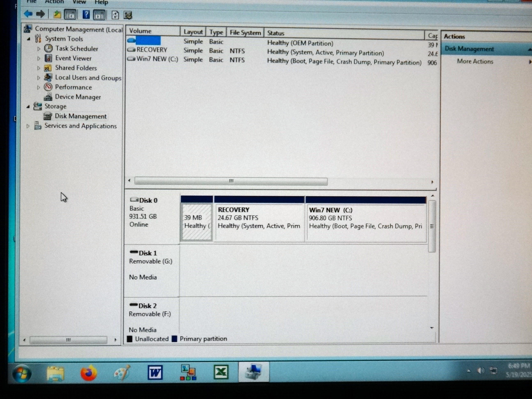Expand the Services and Applications node
Image resolution: width=532 pixels, height=399 pixels.
[28, 126]
